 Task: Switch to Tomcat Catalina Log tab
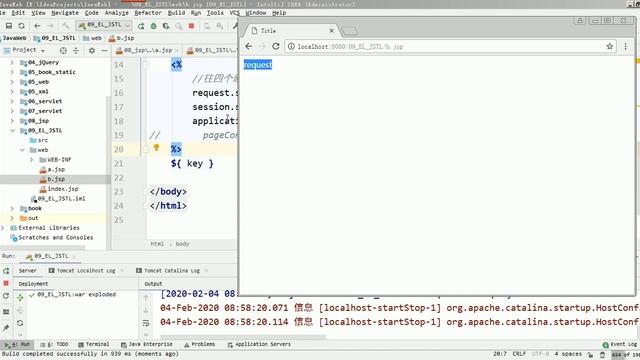point(171,271)
